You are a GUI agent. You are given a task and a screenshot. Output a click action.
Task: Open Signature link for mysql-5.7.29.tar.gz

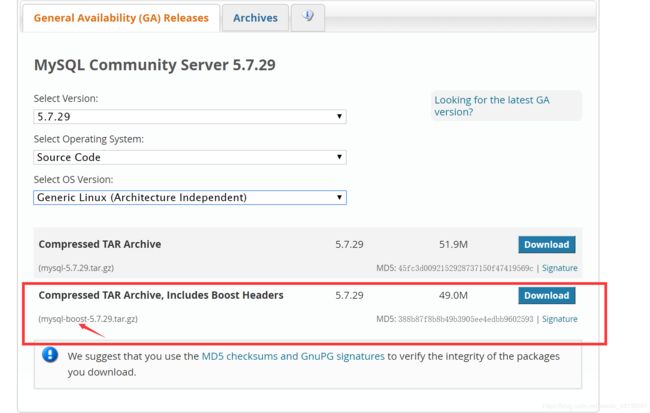(560, 268)
